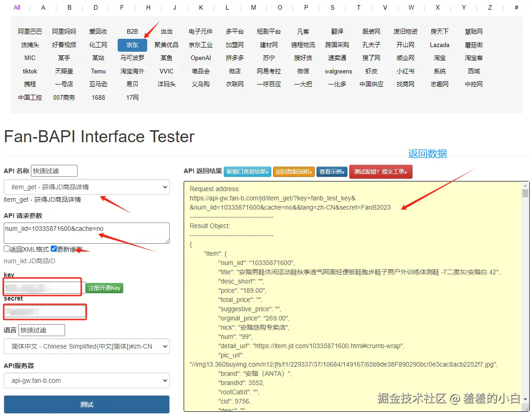532x416 pixels.
Task: Open the 京东工业 platform link
Action: coord(201,45)
